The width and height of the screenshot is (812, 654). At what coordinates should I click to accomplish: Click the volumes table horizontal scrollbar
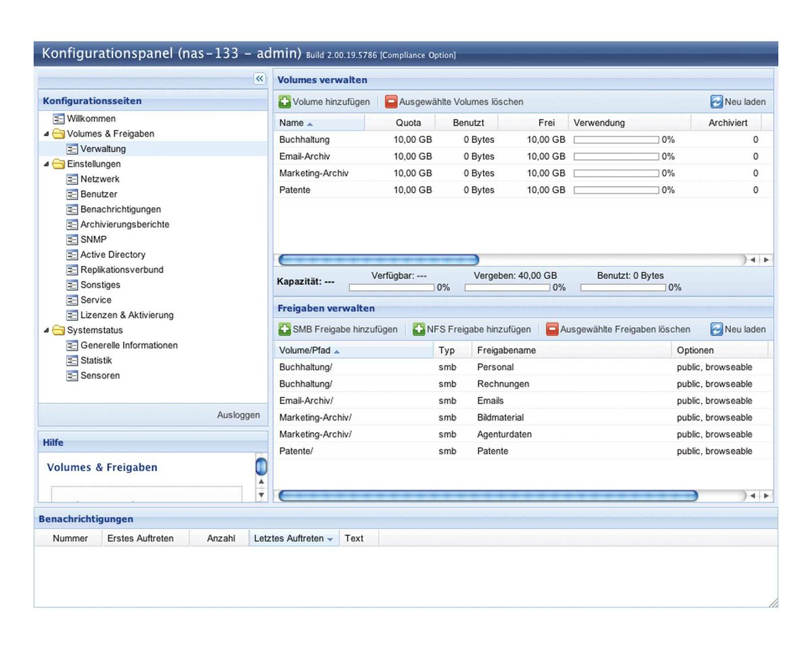click(x=379, y=260)
